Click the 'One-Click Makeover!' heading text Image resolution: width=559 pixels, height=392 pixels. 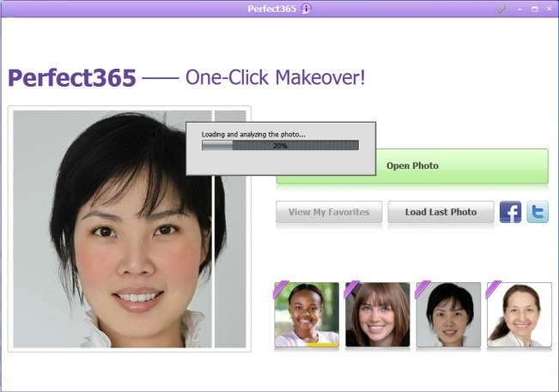(276, 77)
